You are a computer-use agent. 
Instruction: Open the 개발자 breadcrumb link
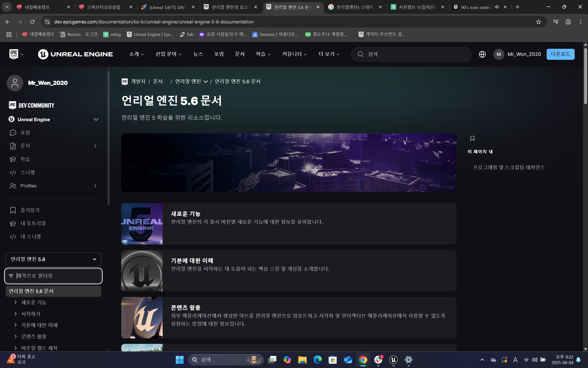coord(138,81)
